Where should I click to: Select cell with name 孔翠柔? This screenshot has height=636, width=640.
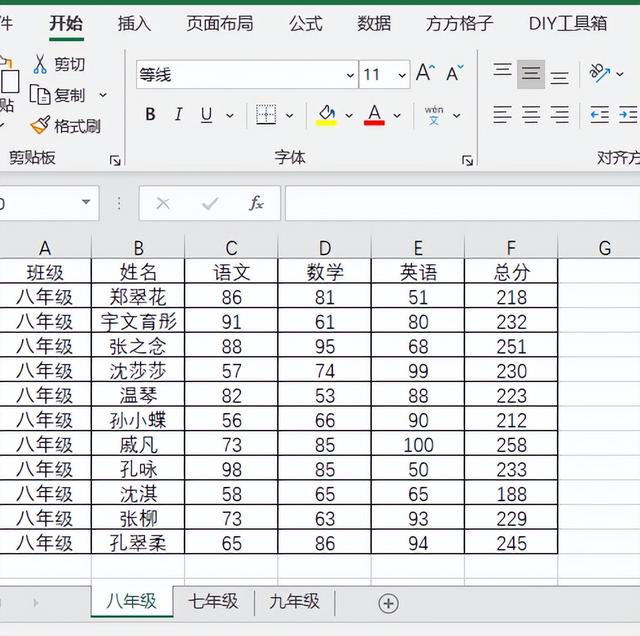coord(138,543)
